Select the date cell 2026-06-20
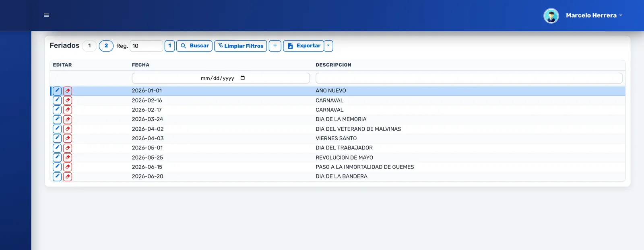Screen dimensions: 644x250 point(148,176)
